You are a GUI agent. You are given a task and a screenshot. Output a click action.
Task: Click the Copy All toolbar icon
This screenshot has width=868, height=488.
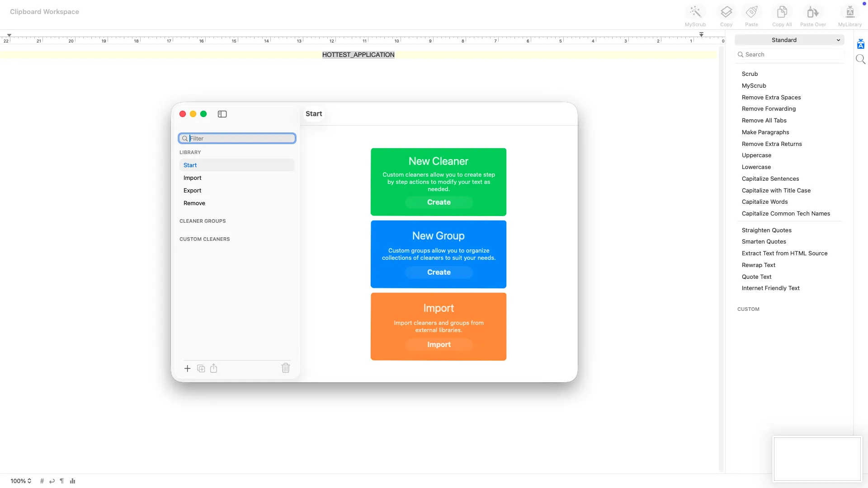pyautogui.click(x=782, y=12)
